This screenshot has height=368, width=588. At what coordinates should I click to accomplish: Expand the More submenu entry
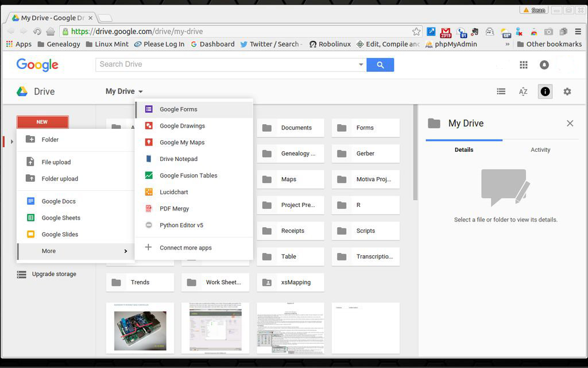pos(75,251)
